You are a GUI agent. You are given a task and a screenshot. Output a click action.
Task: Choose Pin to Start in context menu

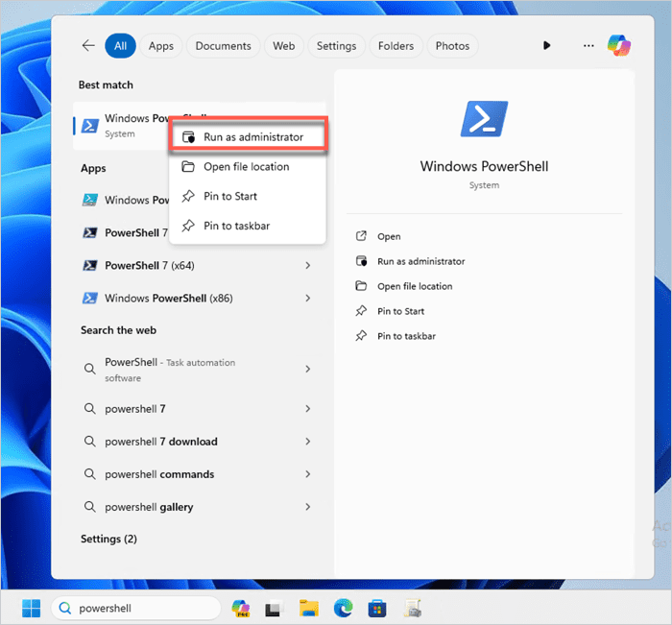coord(248,196)
